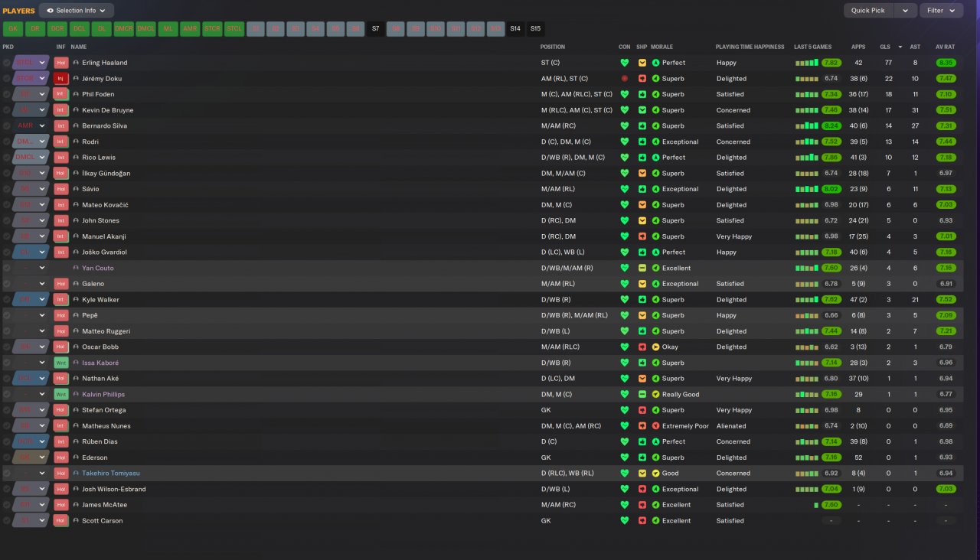Click Manuel Akanji's match sharpness icon
Image resolution: width=980 pixels, height=560 pixels.
tap(642, 236)
